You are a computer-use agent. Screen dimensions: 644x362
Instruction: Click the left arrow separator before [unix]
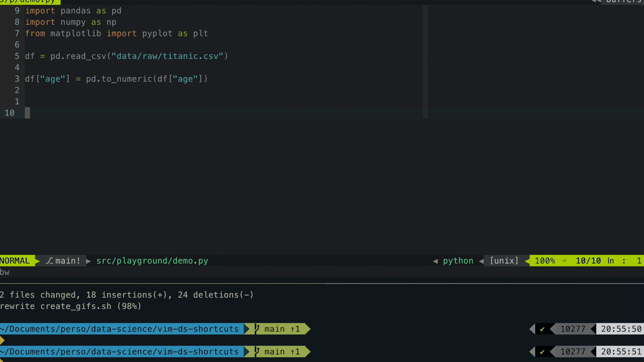coord(481,261)
